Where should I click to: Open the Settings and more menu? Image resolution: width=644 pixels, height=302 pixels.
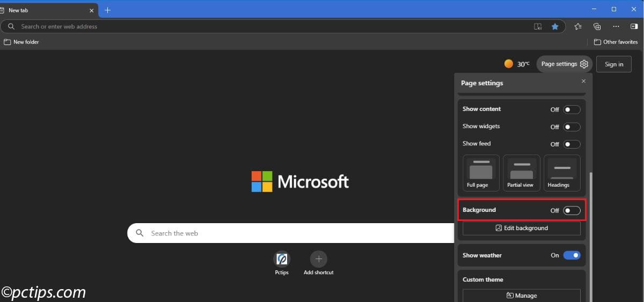616,26
